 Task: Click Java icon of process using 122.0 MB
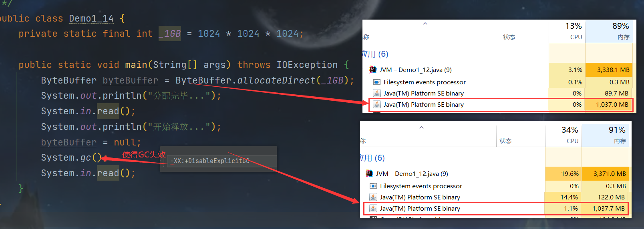[x=373, y=197]
